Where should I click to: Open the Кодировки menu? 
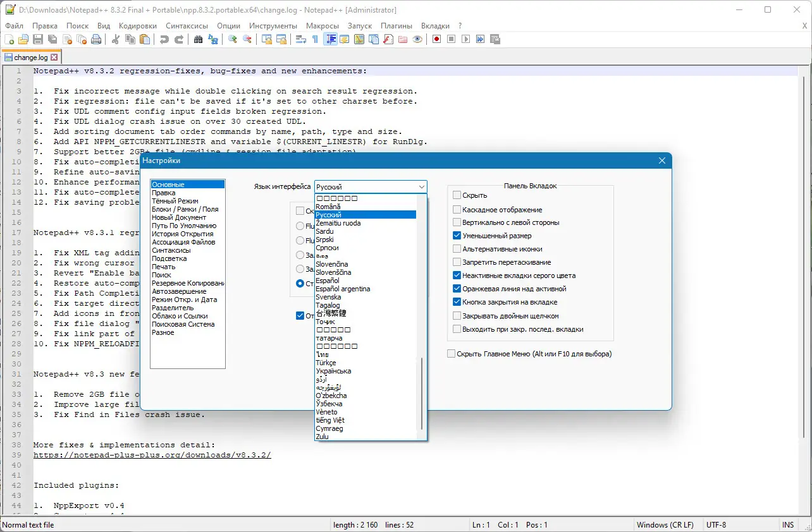click(137, 26)
